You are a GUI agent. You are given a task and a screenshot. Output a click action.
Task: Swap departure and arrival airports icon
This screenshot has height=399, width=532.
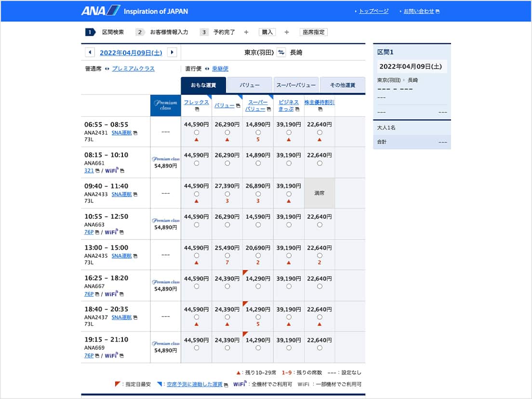click(281, 53)
